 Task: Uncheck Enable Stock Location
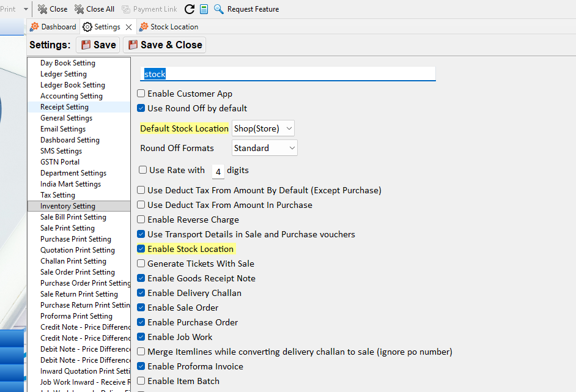click(141, 249)
